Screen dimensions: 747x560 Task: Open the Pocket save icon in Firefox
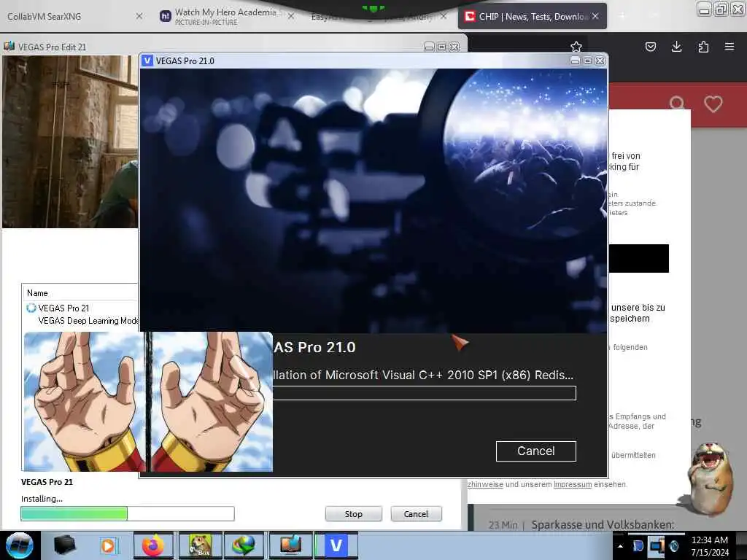(650, 47)
